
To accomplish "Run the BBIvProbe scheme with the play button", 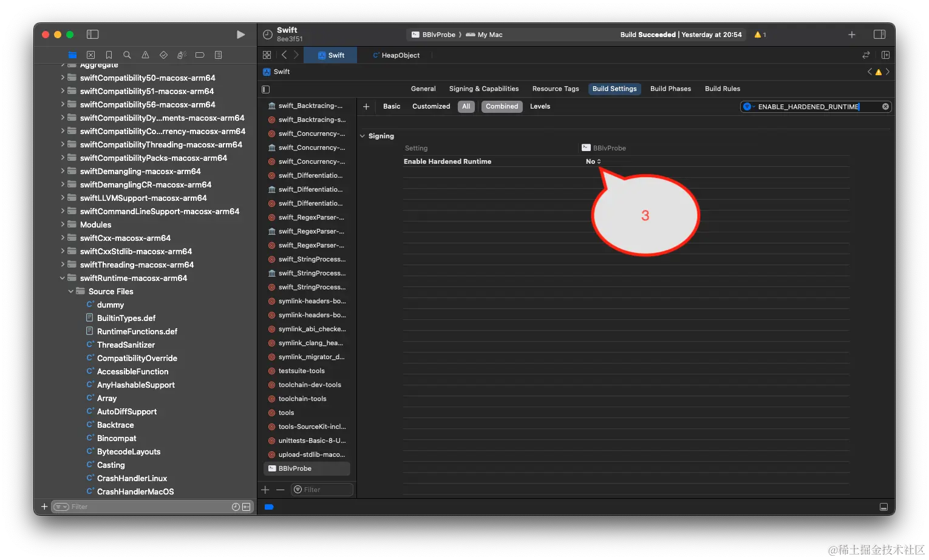I will [x=240, y=35].
